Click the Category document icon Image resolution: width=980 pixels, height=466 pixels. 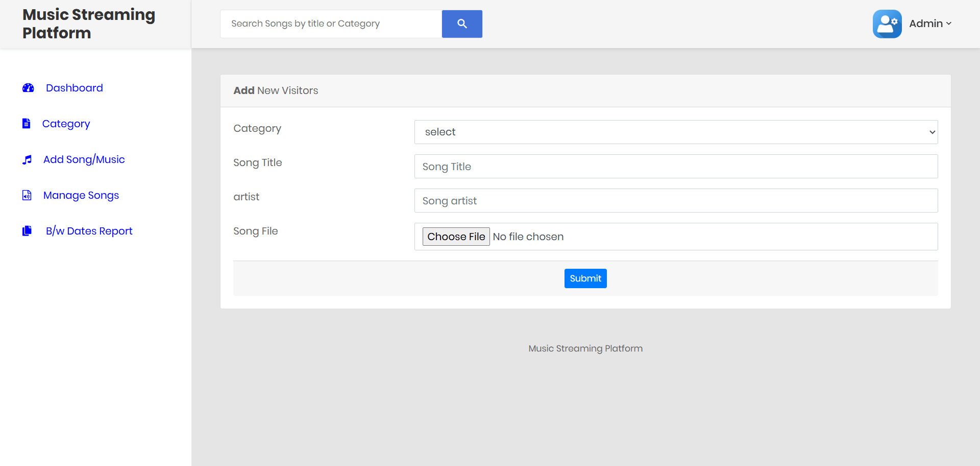(26, 124)
